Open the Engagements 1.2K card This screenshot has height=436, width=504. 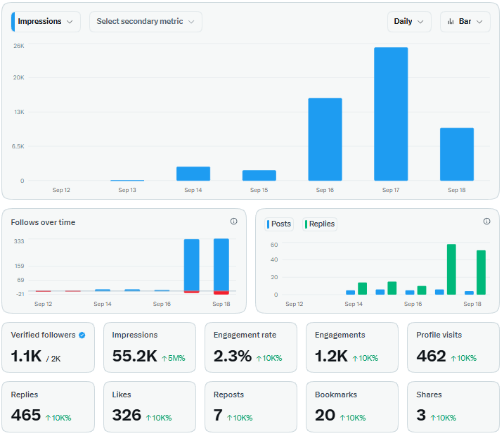pos(352,347)
